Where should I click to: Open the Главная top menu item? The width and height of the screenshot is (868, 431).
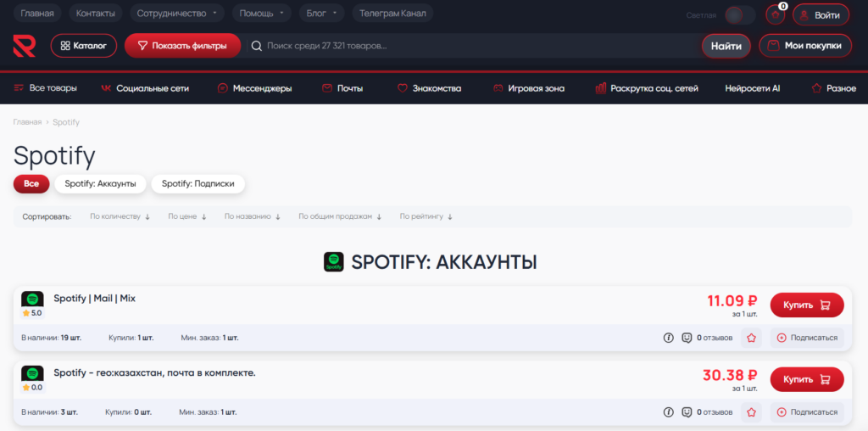pos(37,14)
